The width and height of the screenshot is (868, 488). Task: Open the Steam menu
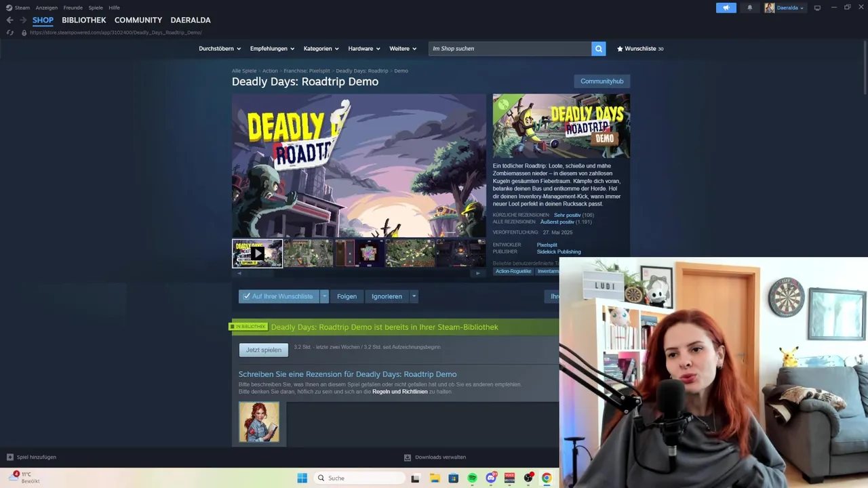pyautogui.click(x=22, y=7)
